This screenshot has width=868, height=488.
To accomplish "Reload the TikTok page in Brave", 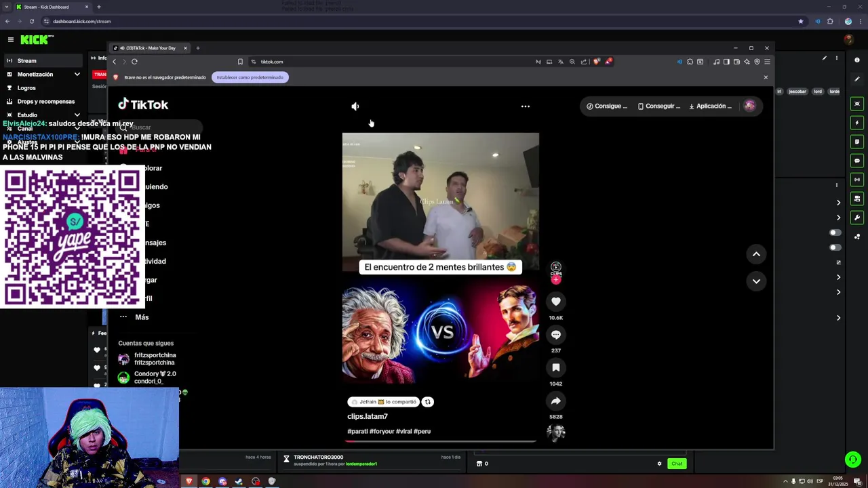I will (x=134, y=62).
